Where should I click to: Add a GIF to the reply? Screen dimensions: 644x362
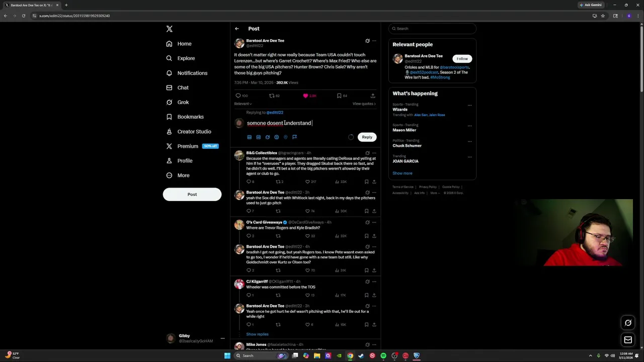point(258,137)
